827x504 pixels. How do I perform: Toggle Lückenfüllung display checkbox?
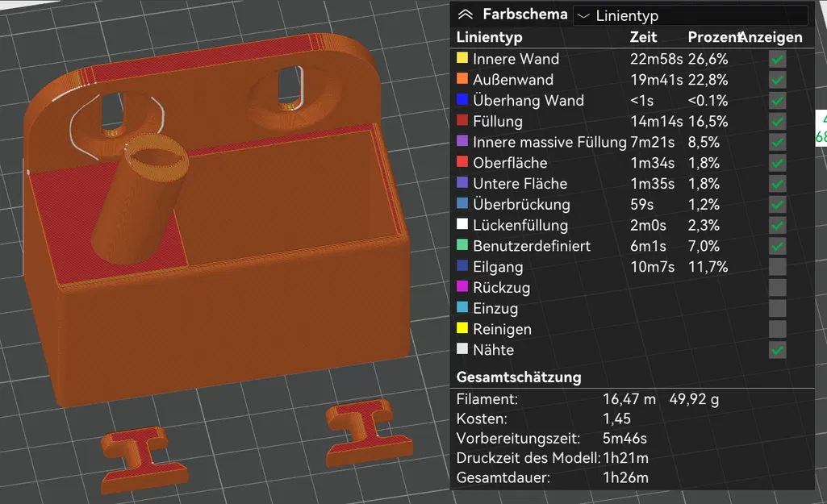[x=777, y=225]
